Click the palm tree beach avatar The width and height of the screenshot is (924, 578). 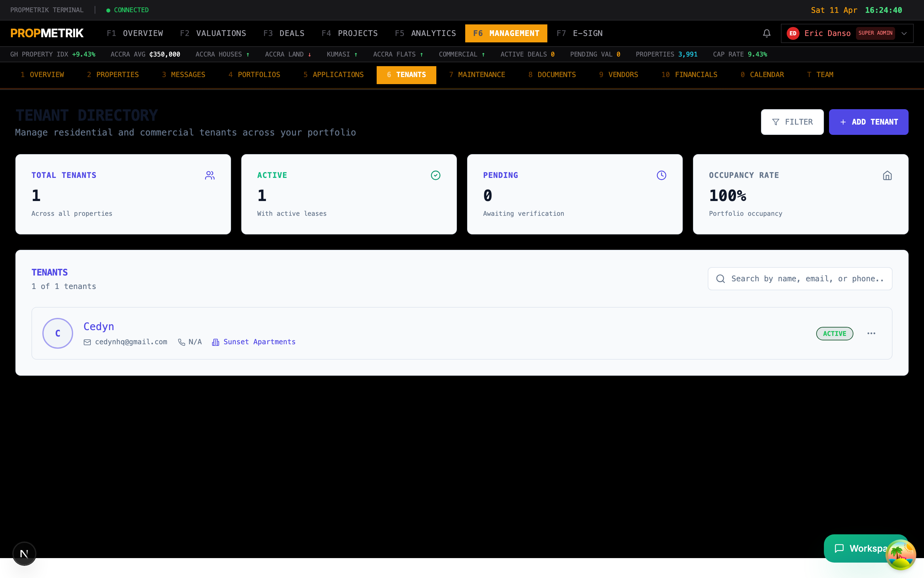[901, 555]
